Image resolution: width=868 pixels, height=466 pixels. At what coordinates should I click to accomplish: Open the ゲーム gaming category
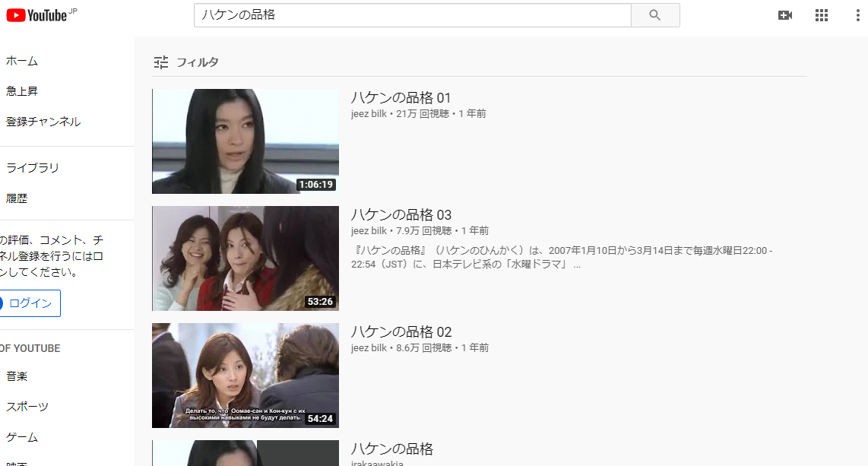pyautogui.click(x=22, y=437)
